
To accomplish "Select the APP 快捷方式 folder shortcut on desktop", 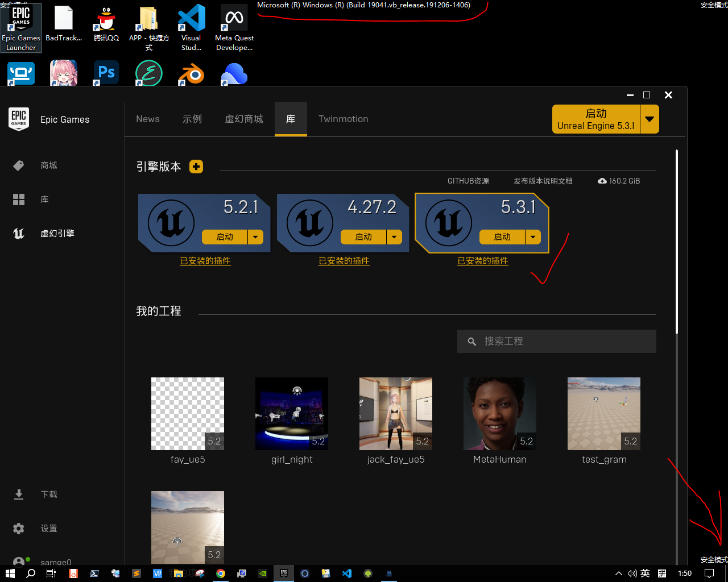I will [x=149, y=28].
